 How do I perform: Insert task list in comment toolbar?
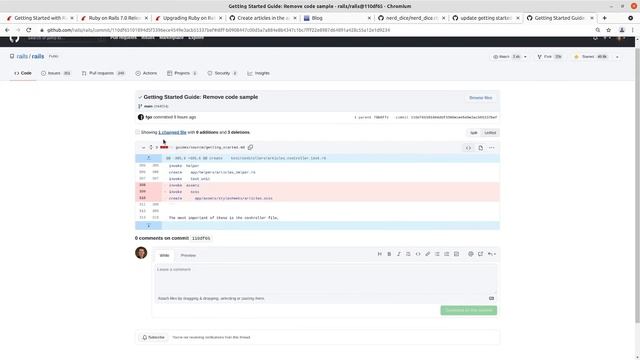pos(456,254)
